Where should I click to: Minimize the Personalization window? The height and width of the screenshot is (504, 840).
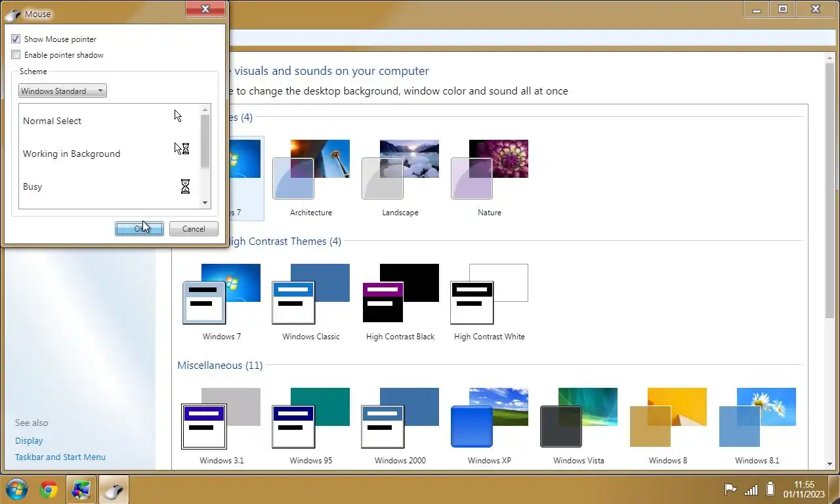(757, 9)
